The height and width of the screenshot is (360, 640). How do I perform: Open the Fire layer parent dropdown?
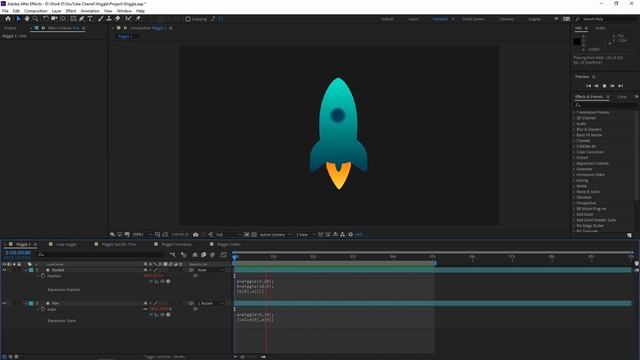click(x=210, y=303)
